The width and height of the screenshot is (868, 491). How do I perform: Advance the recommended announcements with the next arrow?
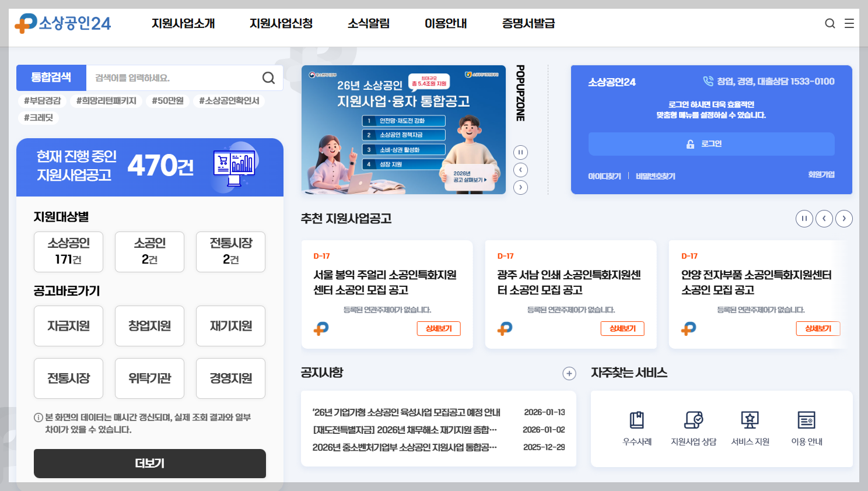click(x=843, y=218)
